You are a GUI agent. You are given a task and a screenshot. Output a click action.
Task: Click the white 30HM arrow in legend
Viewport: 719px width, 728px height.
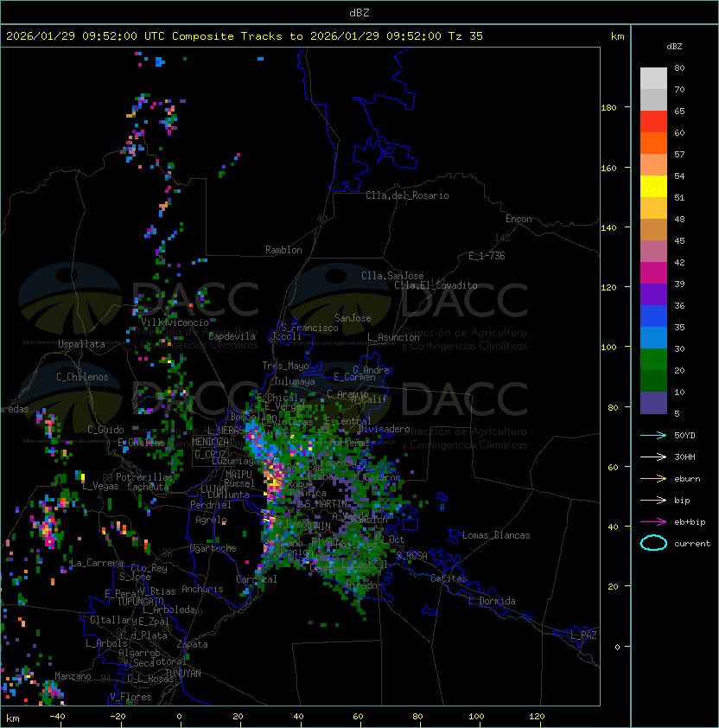pos(653,457)
